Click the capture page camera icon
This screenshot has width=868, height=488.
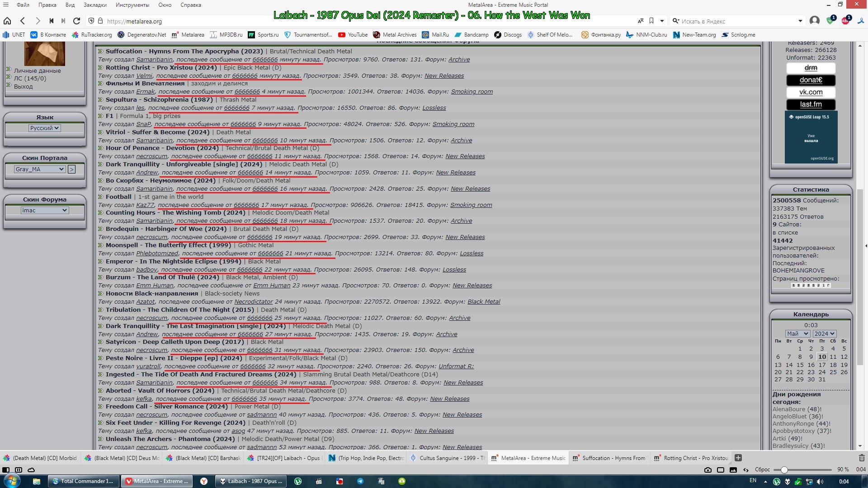(x=708, y=469)
